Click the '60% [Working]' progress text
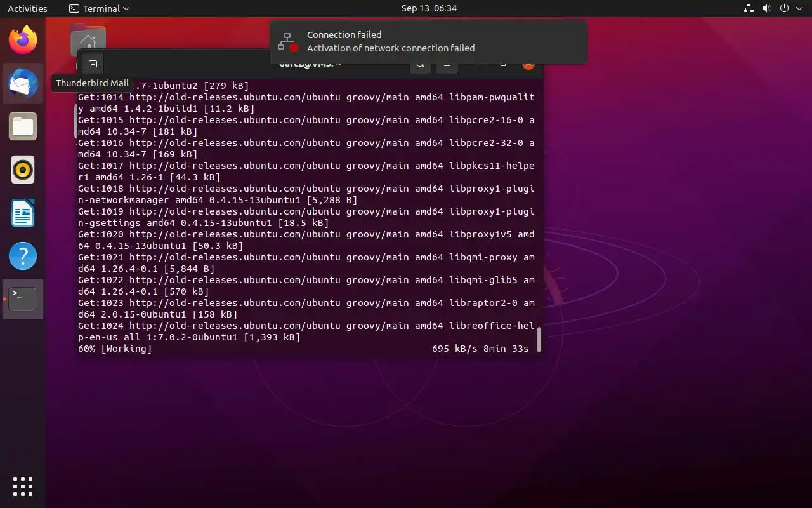Image resolution: width=812 pixels, height=508 pixels. (x=115, y=349)
